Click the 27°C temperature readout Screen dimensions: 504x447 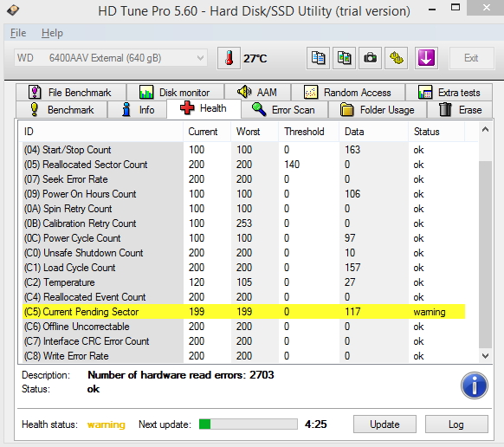point(255,59)
